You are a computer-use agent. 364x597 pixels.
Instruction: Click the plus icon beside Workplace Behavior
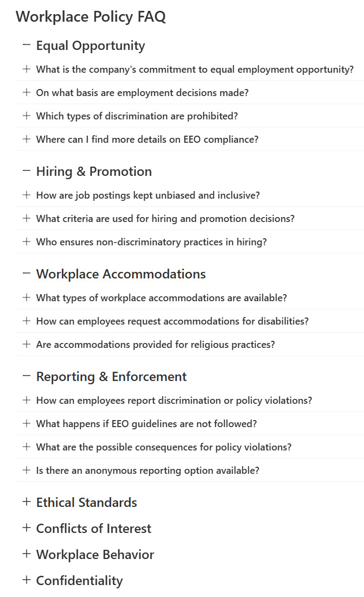(25, 554)
